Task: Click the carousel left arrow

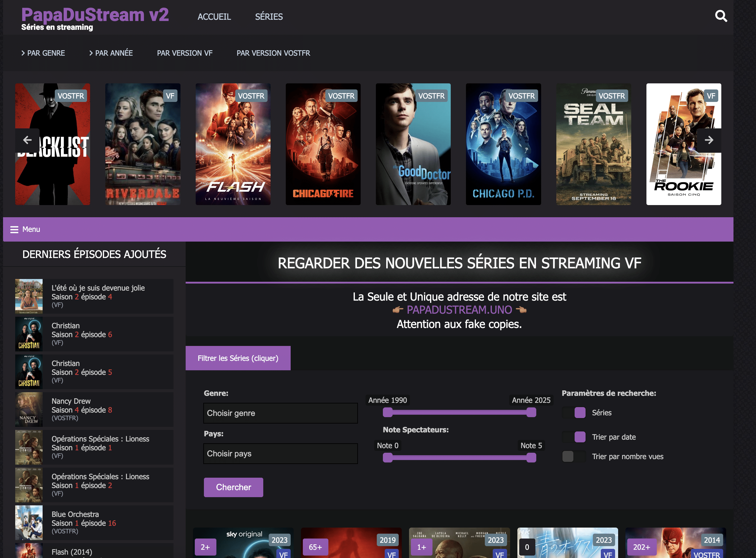Action: click(27, 140)
